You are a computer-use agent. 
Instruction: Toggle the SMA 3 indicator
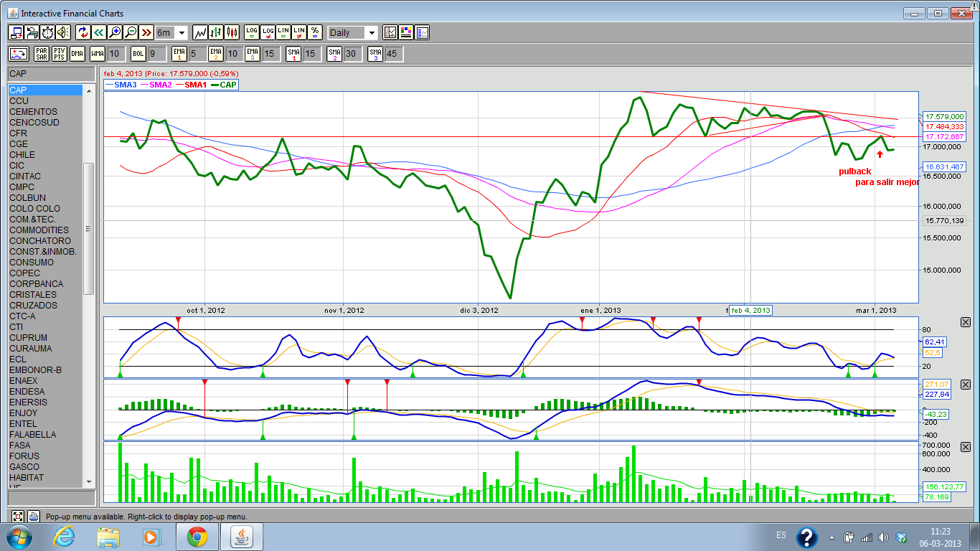pyautogui.click(x=376, y=54)
